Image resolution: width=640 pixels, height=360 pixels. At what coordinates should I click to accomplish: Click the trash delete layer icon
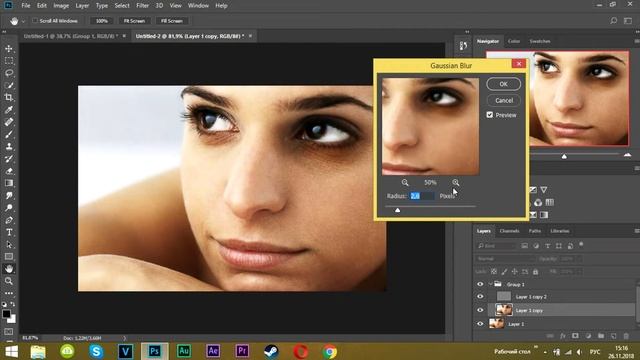click(626, 336)
